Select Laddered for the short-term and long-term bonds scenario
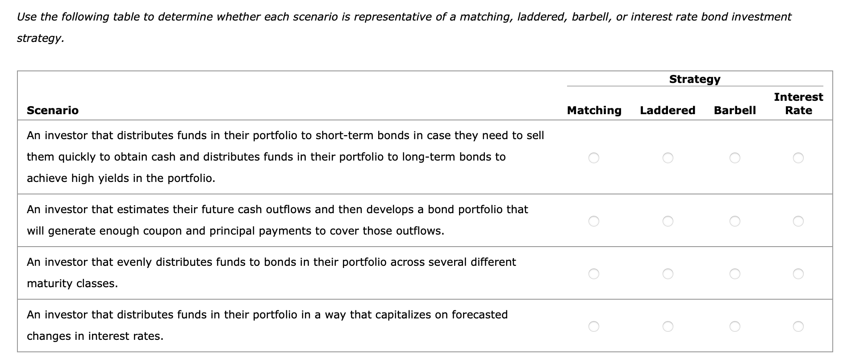 (x=668, y=158)
